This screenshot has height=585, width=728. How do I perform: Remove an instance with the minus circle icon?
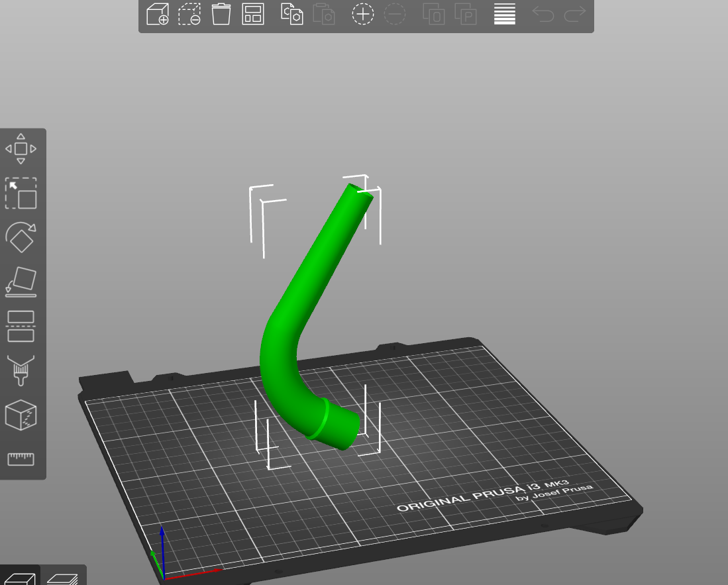tap(395, 14)
